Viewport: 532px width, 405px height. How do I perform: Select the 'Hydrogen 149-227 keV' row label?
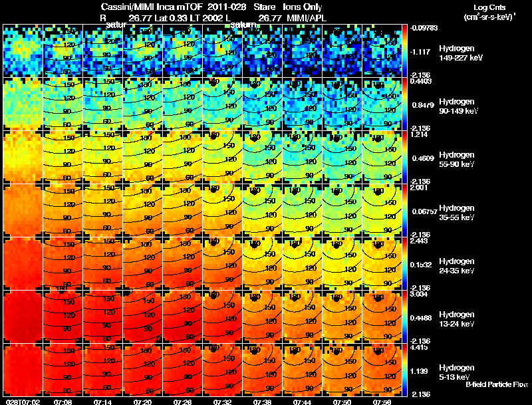coord(460,53)
